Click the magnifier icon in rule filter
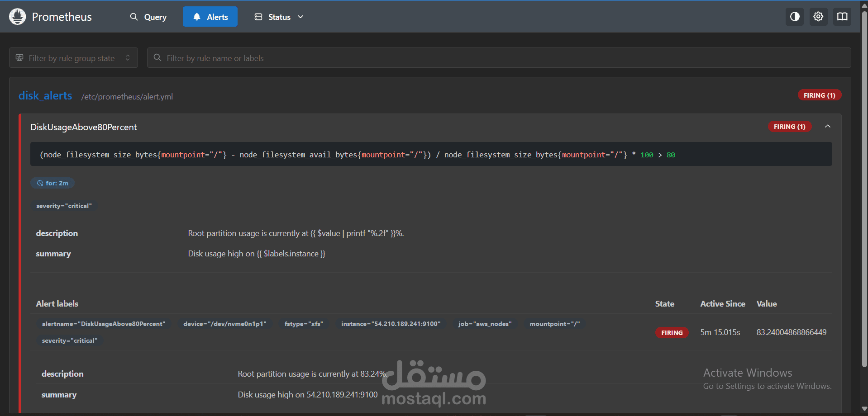 157,58
